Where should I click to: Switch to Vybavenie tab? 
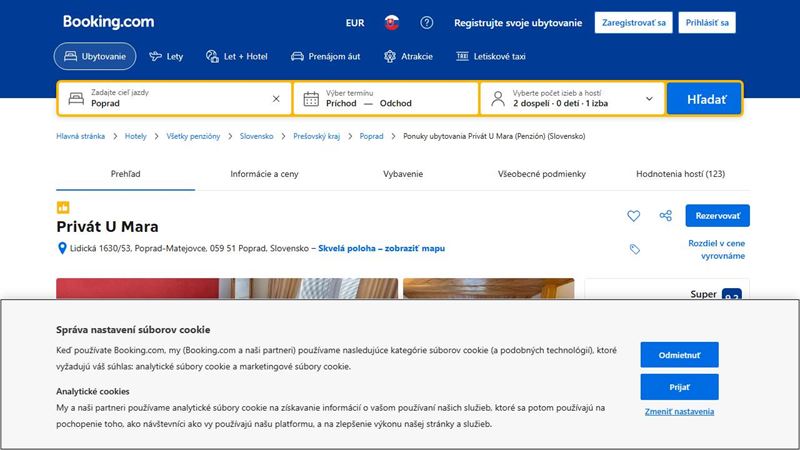(403, 174)
